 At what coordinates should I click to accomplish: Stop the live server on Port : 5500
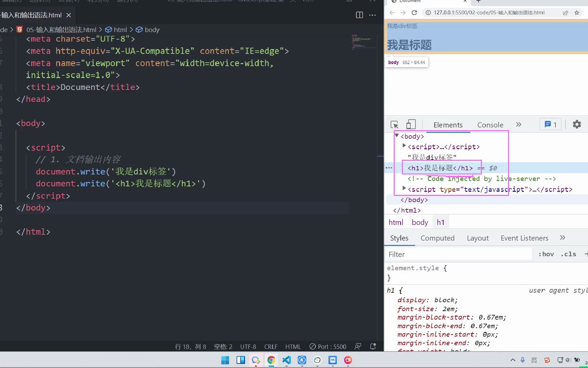(x=328, y=347)
